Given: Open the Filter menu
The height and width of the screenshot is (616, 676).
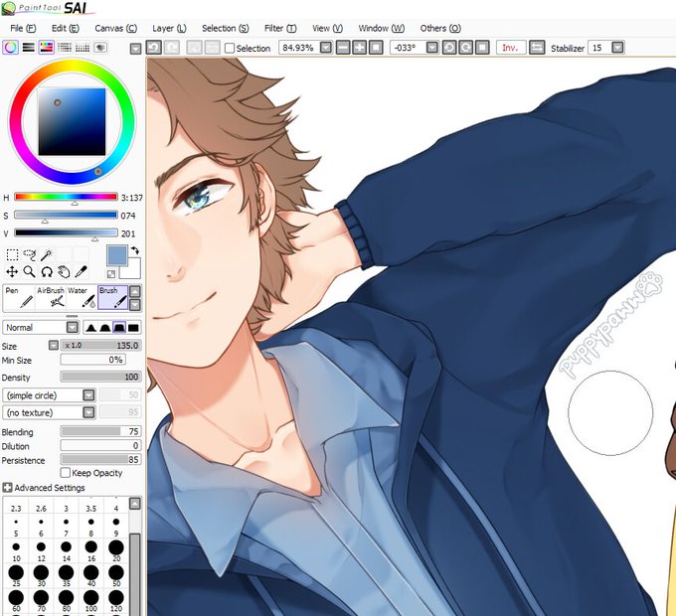Looking at the screenshot, I should (x=280, y=29).
